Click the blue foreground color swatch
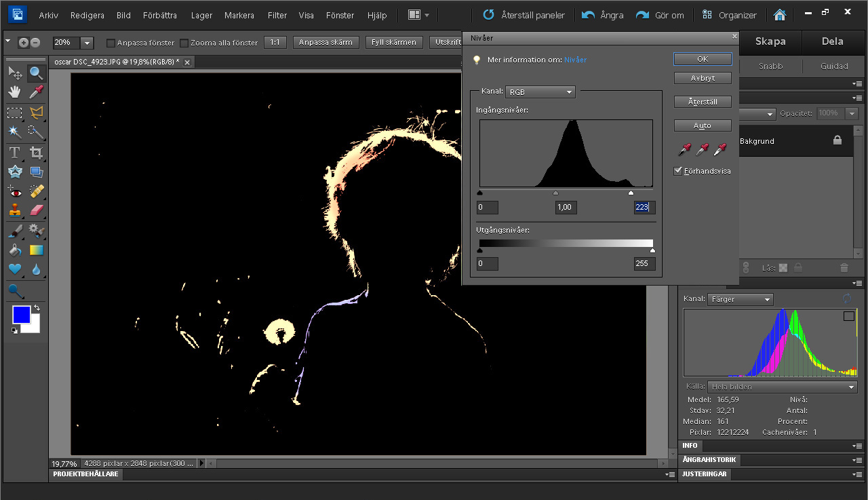Screen dimensions: 868x500 [21, 315]
